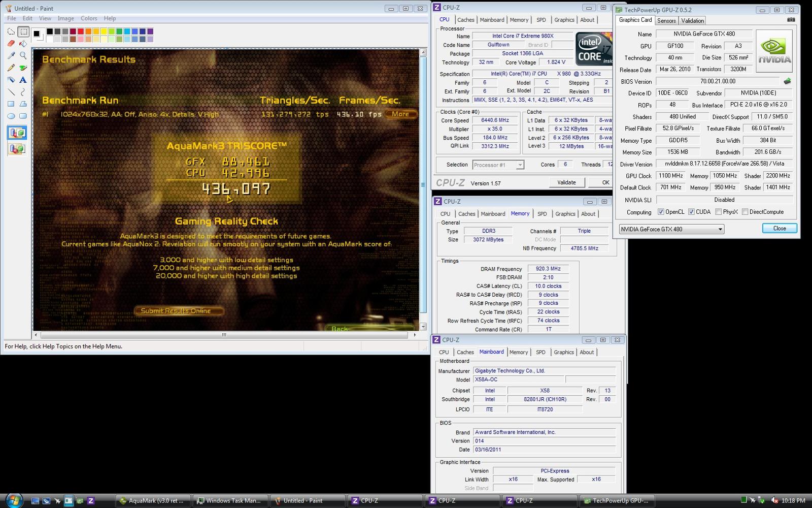Launch CPU-Z from the quick launch bar
Viewport: 812px width, 508px height.
[x=91, y=501]
